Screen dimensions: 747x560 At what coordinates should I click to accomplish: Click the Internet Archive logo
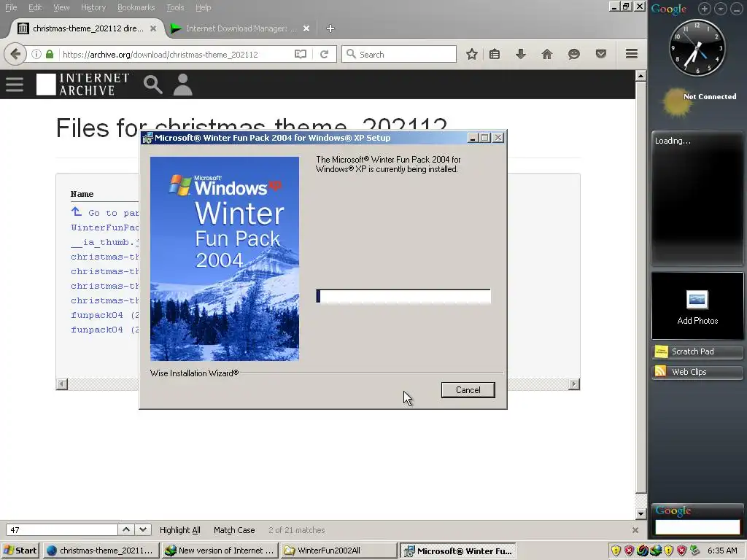[83, 85]
